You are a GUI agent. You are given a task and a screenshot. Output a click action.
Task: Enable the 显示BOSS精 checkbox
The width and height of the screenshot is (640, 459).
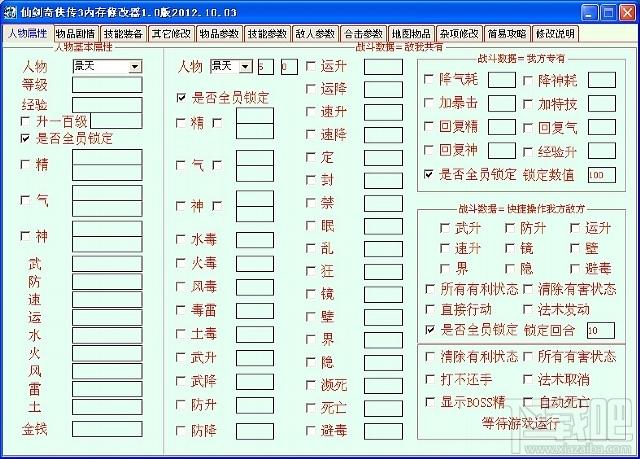429,402
